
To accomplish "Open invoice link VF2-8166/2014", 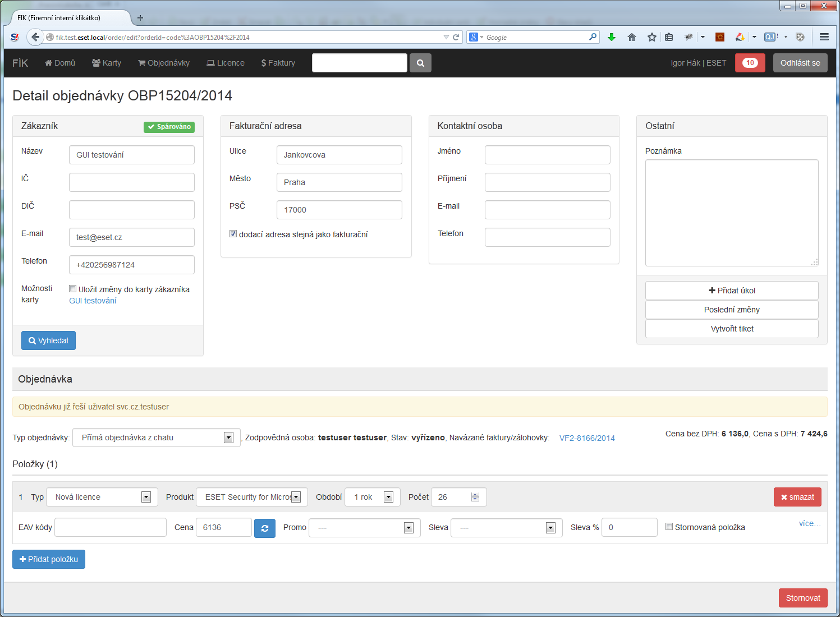I will (x=587, y=438).
